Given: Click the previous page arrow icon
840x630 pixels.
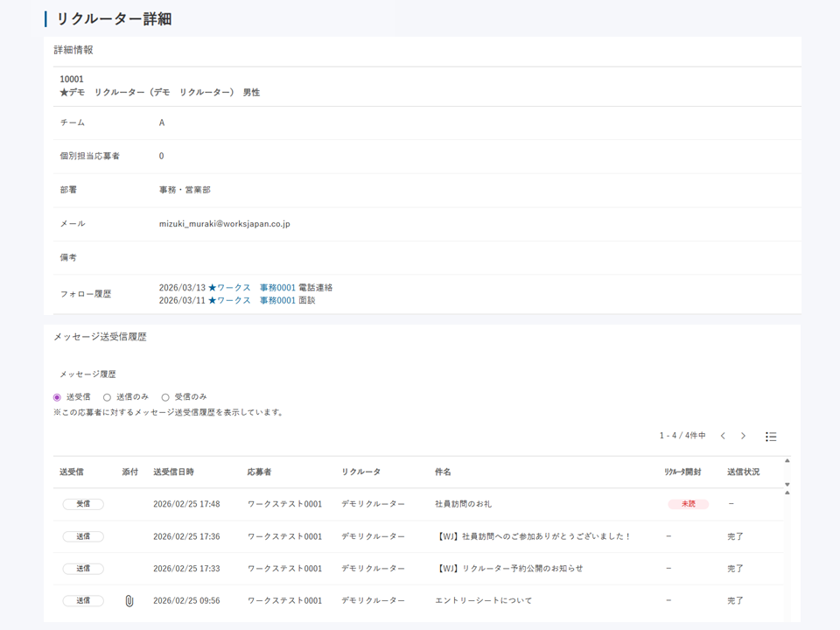Looking at the screenshot, I should 724,436.
